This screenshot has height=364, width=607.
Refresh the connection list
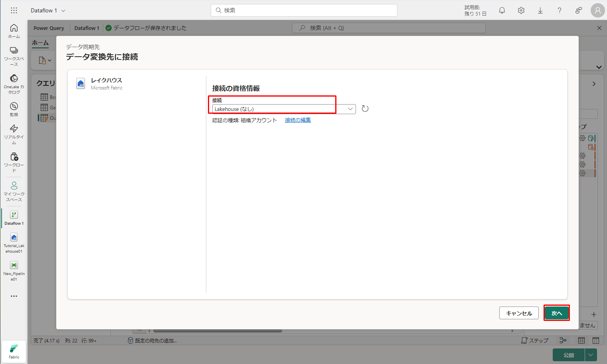[x=365, y=109]
